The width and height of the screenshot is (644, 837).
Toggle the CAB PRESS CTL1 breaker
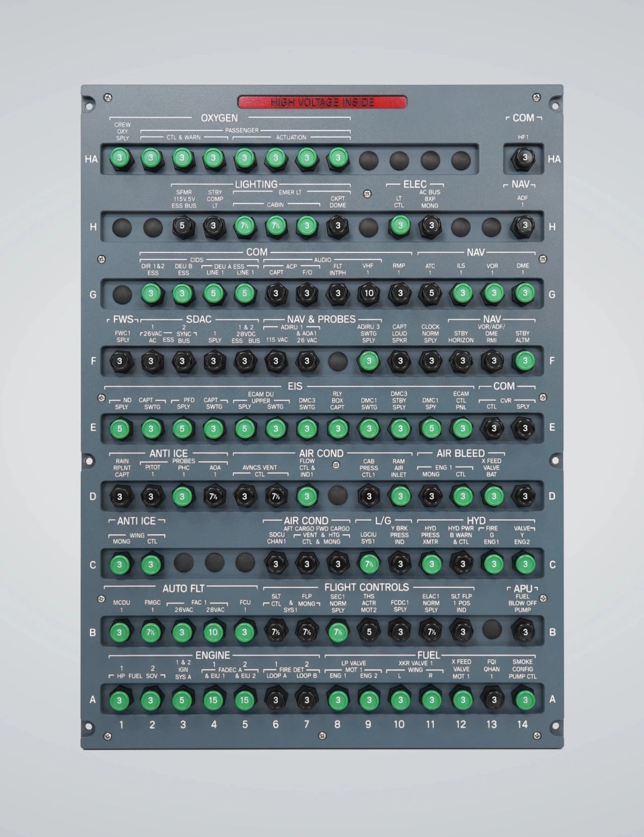pos(369,496)
